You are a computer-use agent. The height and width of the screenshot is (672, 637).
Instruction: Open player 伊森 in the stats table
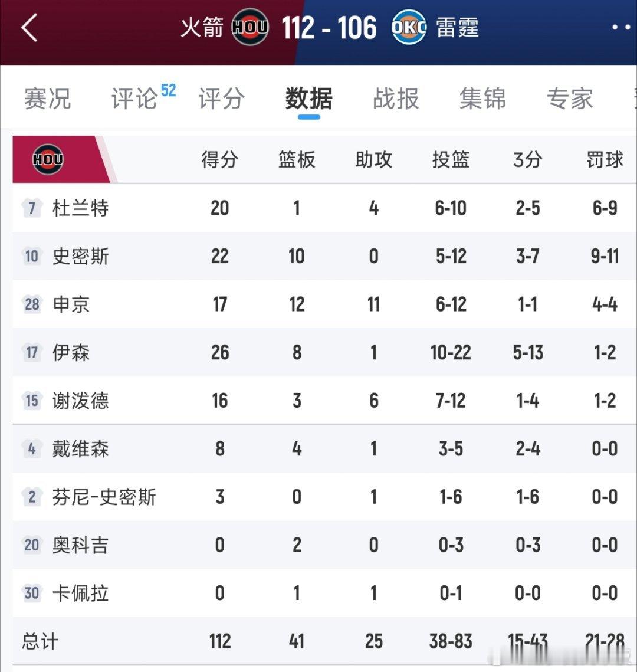tap(71, 353)
